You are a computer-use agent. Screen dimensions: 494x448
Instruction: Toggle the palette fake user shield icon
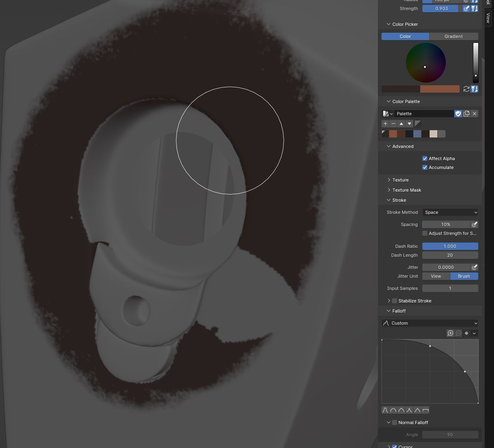click(x=458, y=114)
